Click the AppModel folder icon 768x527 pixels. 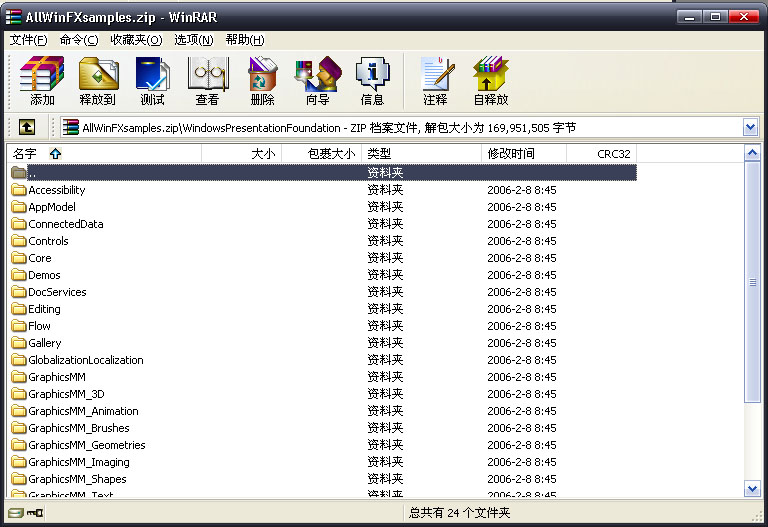tap(19, 207)
